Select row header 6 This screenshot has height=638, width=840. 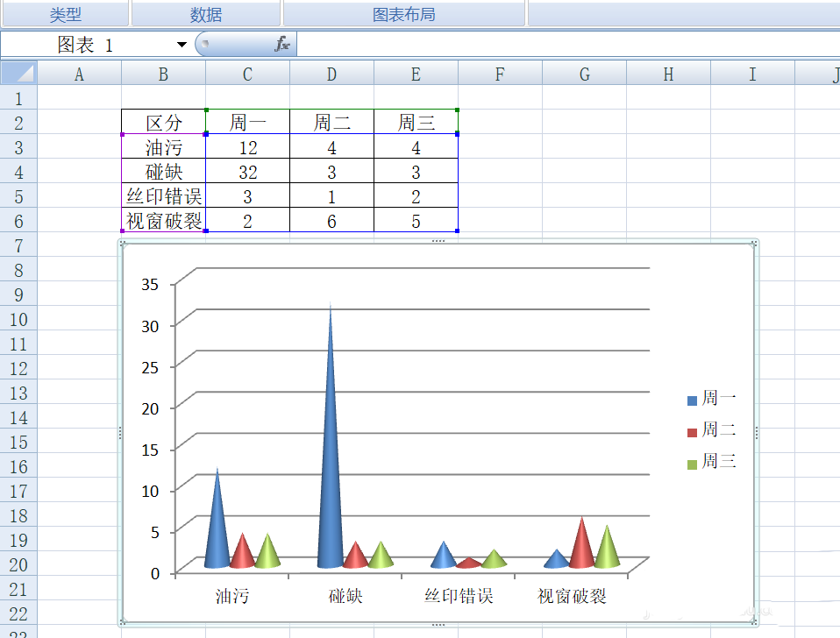tap(18, 221)
